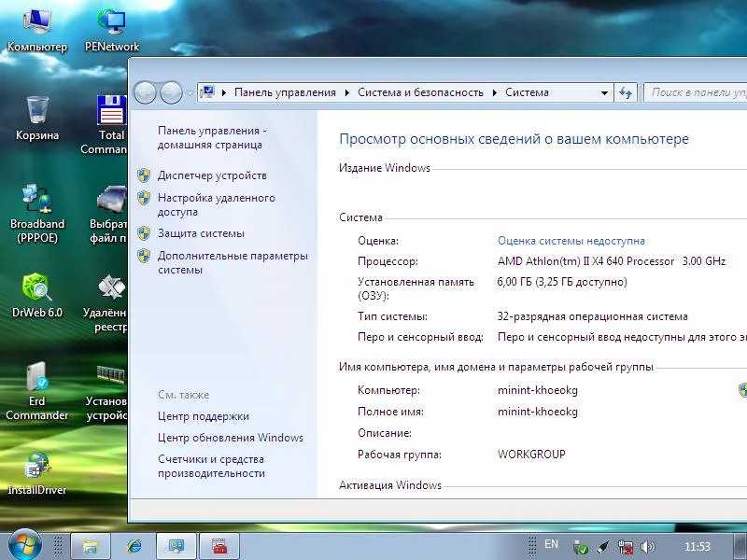Viewport: 747px width, 560px height.
Task: Expand the address bar history dropdown arrow
Action: coord(604,92)
